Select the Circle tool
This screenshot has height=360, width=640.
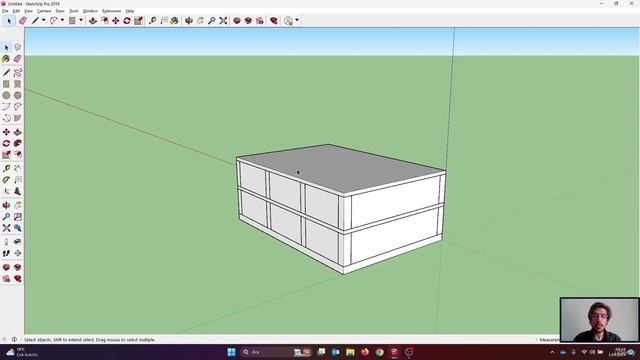(6, 96)
